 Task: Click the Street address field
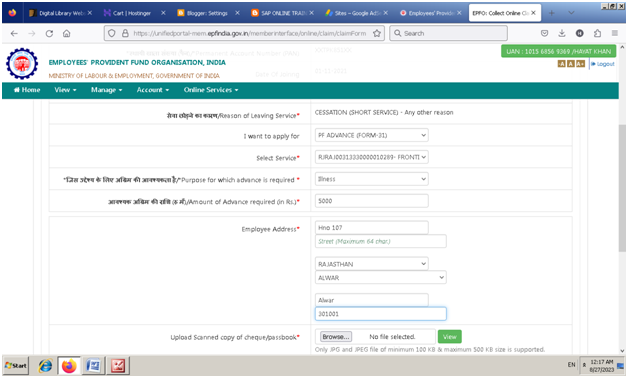click(x=380, y=241)
